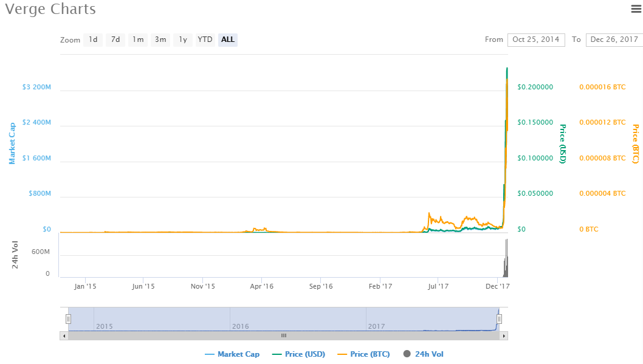Click the Verge Charts heading
This screenshot has height=364, width=643.
(50, 9)
